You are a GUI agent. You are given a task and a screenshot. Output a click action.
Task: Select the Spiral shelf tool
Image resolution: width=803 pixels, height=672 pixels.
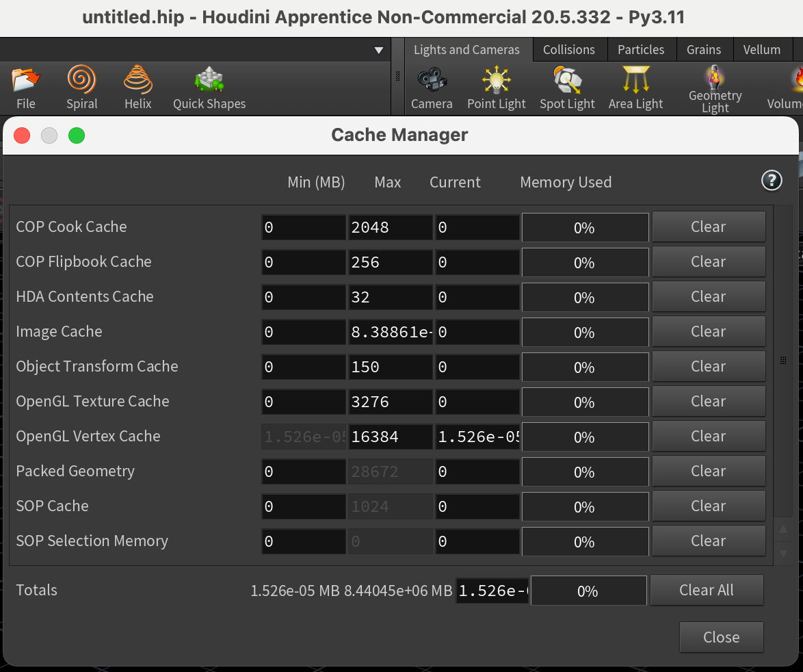[81, 88]
